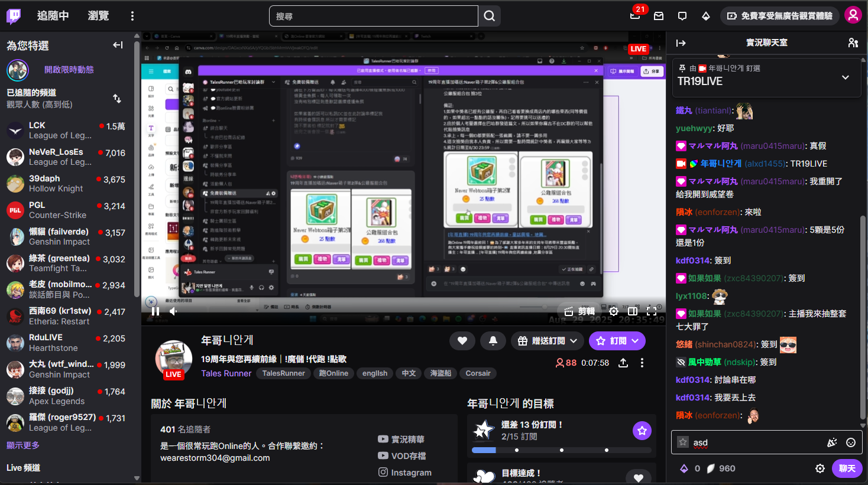Viewport: 868px width, 485px height.
Task: Click the Twitch home logo
Action: [14, 16]
